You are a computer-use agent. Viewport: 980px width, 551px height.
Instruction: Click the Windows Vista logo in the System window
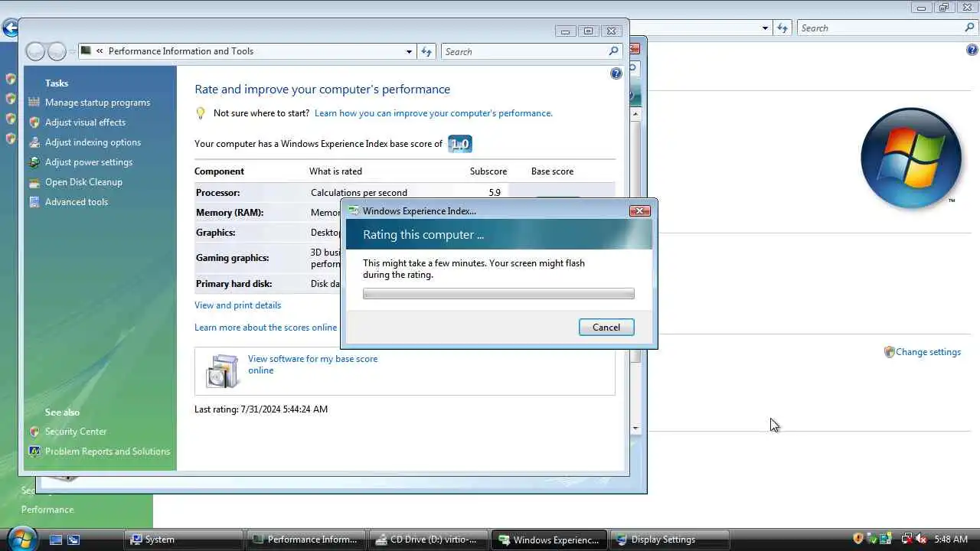tap(910, 158)
